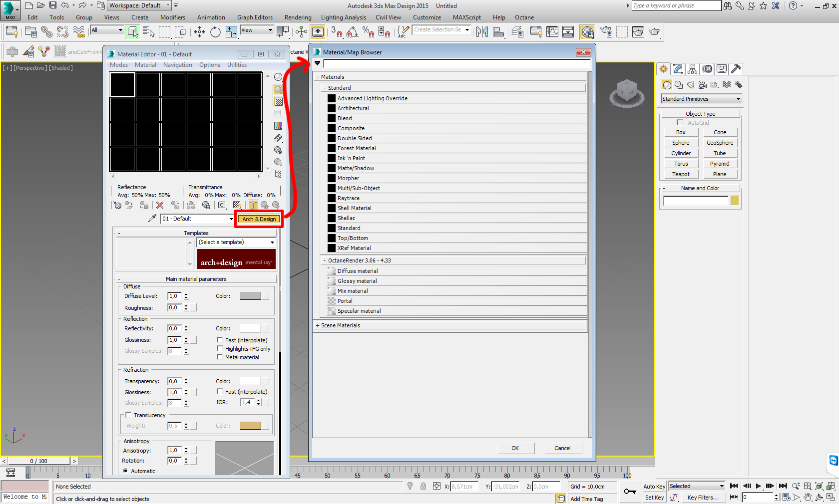Open the Rendering menu
The image size is (839, 504).
298,17
